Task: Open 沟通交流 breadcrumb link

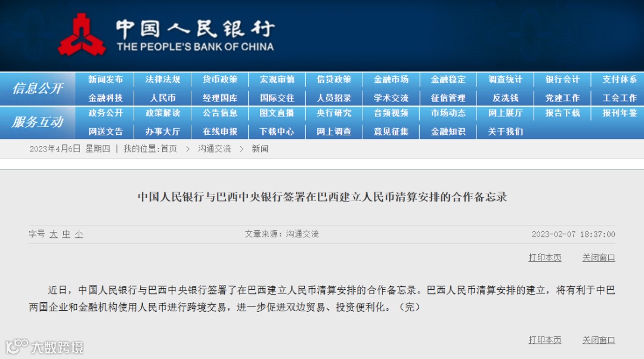Action: (x=215, y=148)
